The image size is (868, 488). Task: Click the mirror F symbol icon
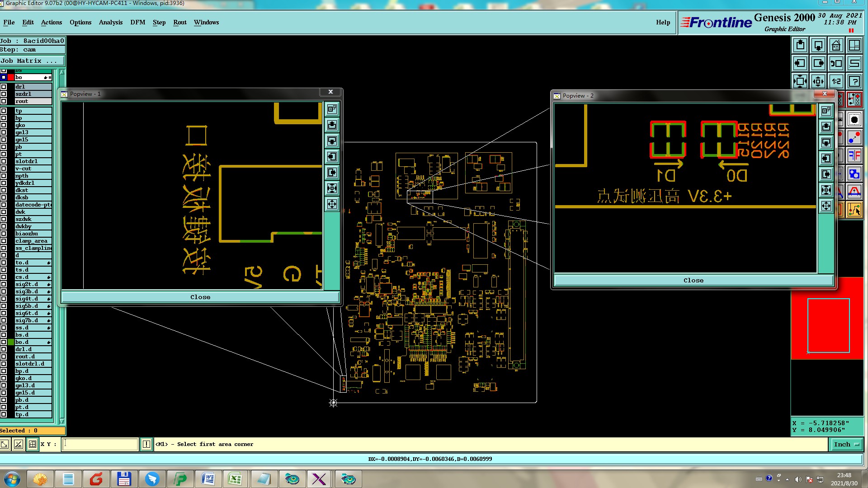854,156
